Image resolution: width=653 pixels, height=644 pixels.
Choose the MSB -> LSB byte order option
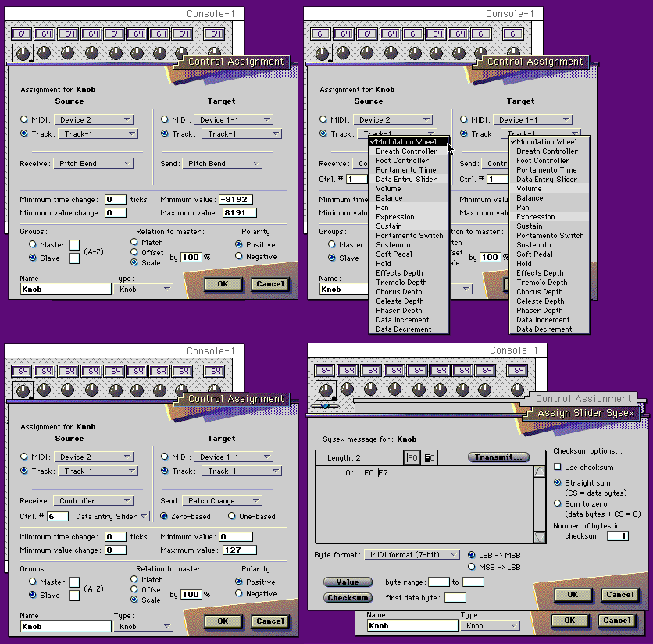[x=471, y=567]
